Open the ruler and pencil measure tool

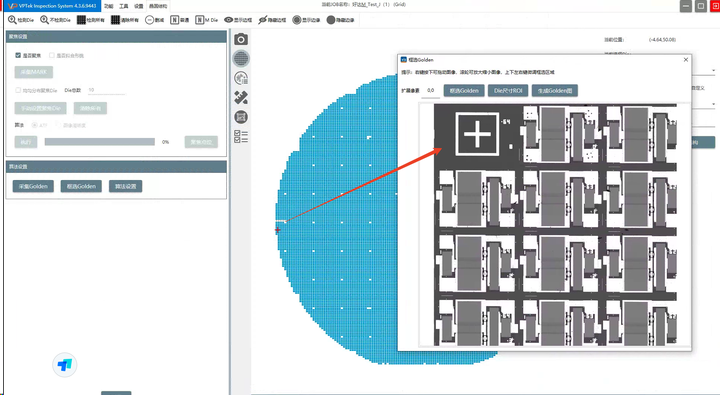click(x=241, y=97)
